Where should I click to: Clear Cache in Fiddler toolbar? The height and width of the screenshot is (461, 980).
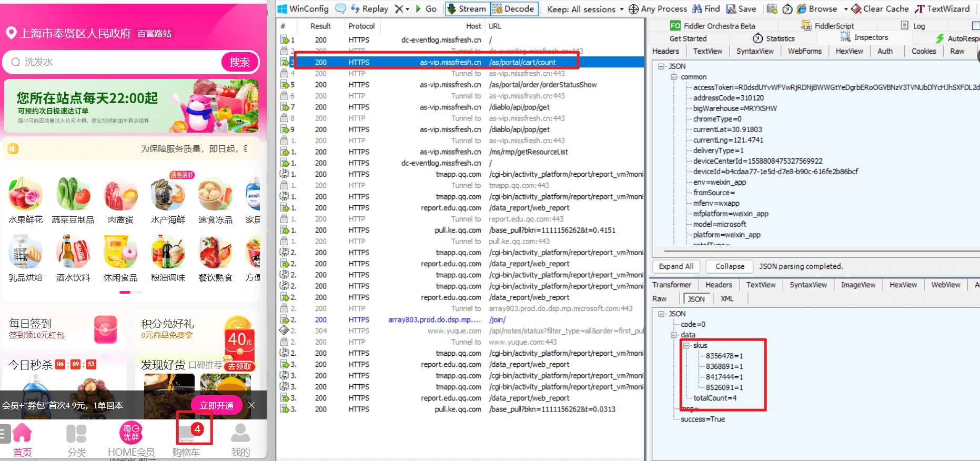(x=880, y=9)
